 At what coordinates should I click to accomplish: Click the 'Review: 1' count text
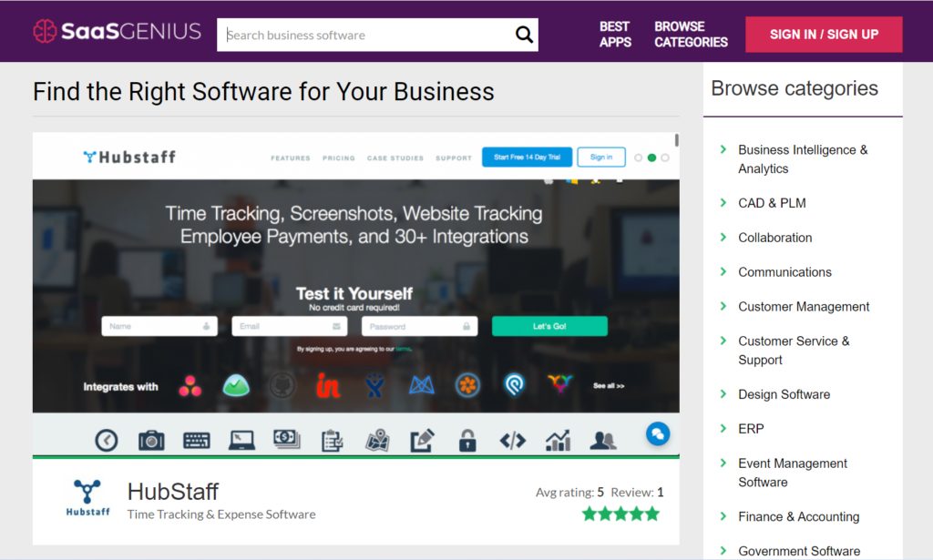[x=637, y=493]
